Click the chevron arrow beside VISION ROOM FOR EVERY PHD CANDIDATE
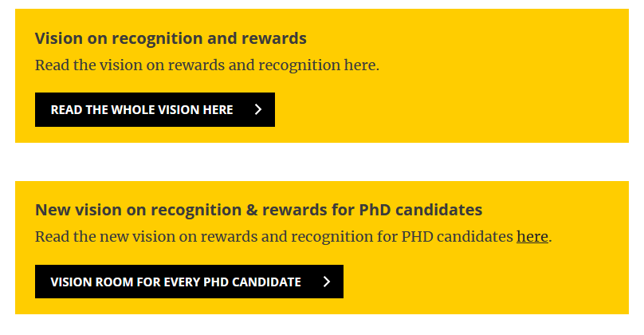The height and width of the screenshot is (335, 644). 327,282
